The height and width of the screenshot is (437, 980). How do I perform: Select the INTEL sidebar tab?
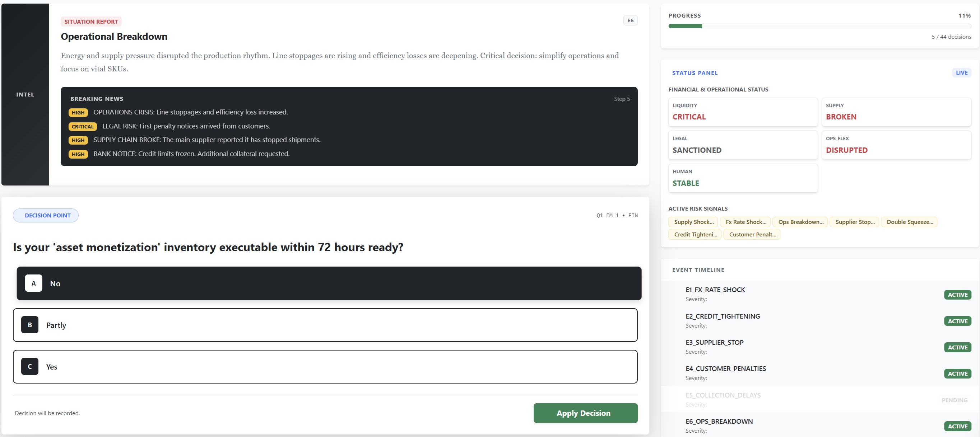(25, 94)
